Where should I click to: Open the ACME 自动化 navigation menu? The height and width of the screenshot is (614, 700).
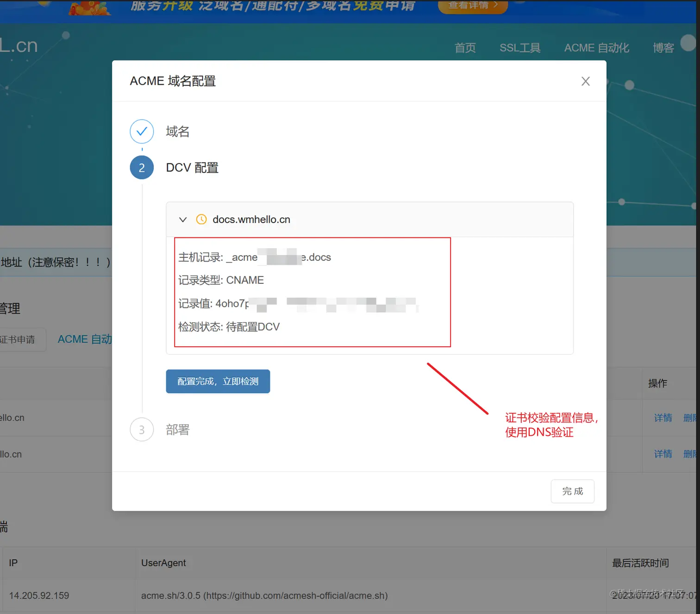click(x=596, y=48)
